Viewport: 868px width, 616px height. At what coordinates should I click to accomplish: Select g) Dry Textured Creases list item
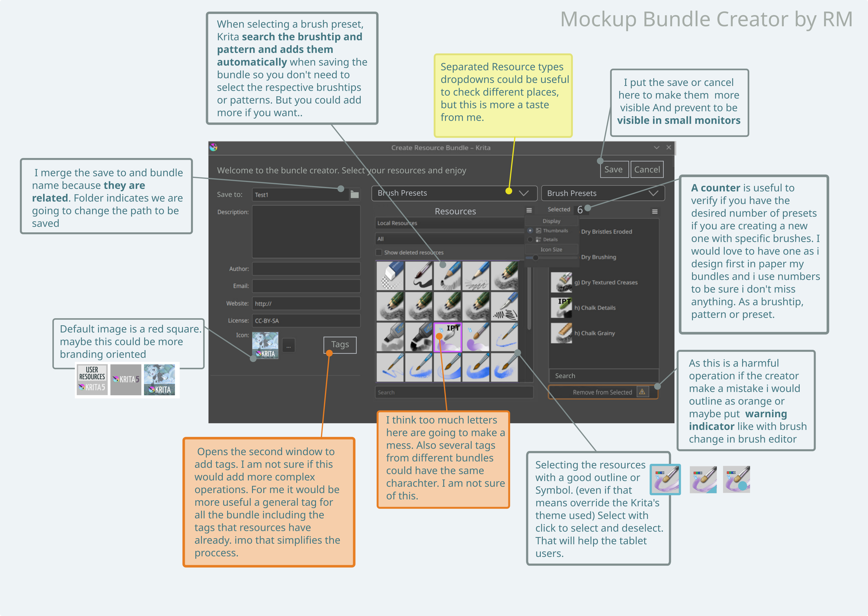click(x=605, y=282)
